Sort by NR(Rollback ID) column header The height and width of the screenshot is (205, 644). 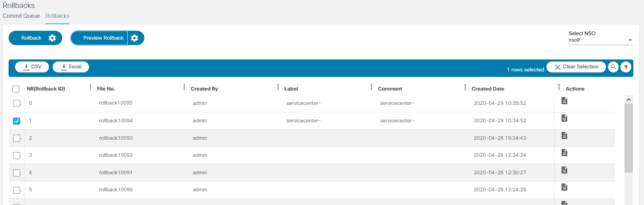46,89
